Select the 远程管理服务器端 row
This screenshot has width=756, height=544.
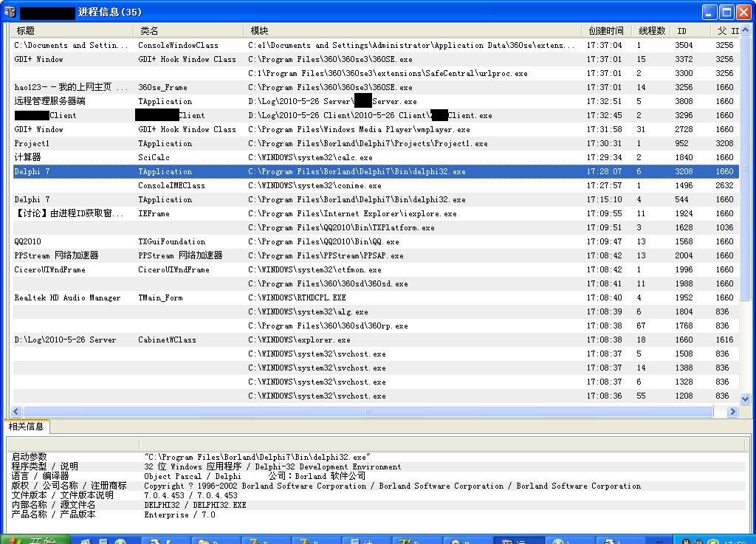(376, 101)
